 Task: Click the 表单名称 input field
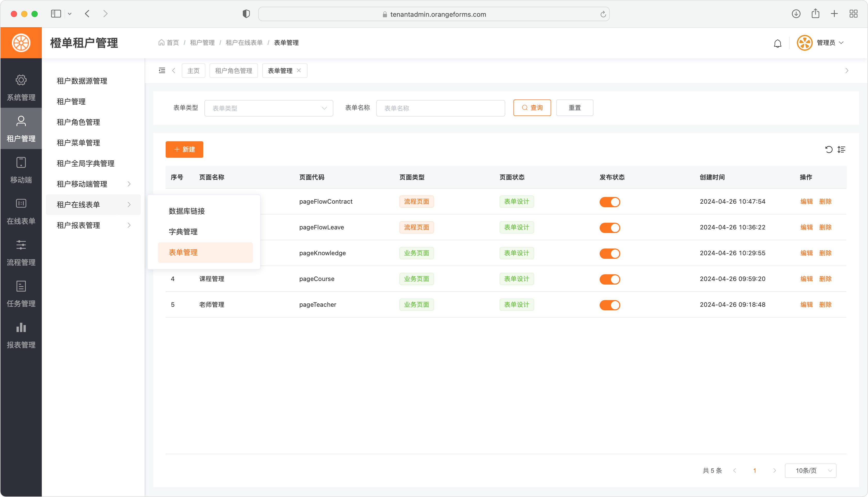(440, 108)
